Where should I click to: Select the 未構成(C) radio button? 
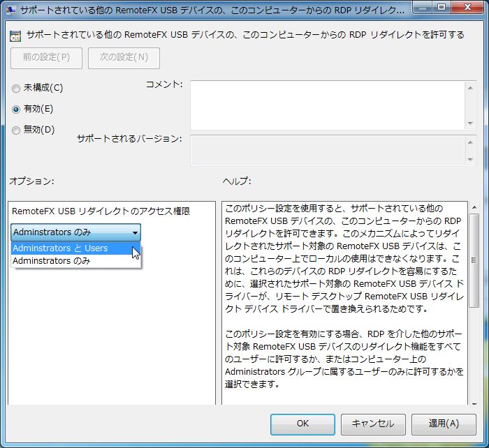pos(16,88)
